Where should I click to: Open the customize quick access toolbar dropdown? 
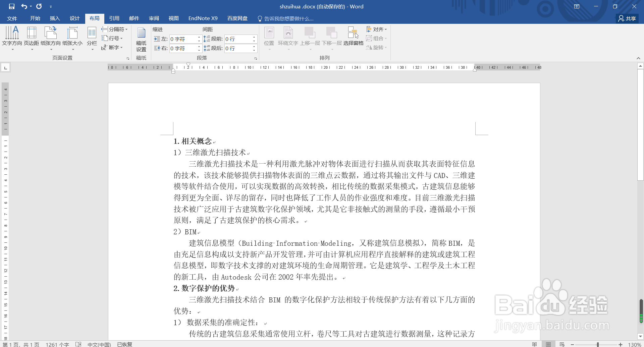click(51, 6)
